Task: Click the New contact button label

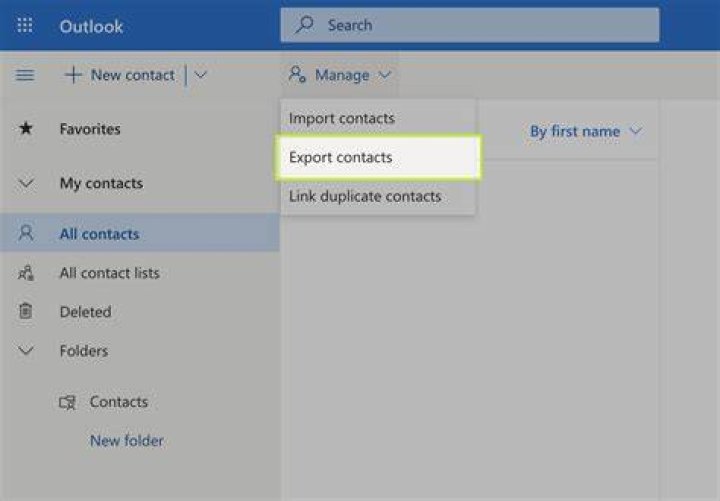Action: [x=133, y=75]
